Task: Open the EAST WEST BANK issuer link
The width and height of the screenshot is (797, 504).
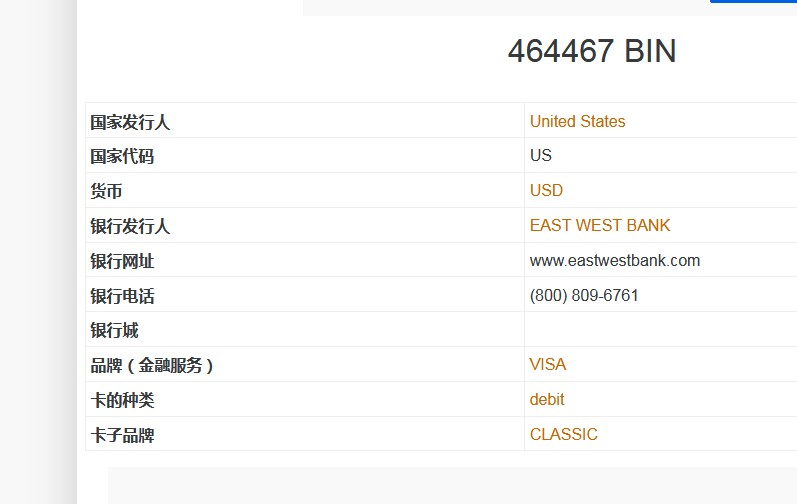Action: [x=600, y=225]
